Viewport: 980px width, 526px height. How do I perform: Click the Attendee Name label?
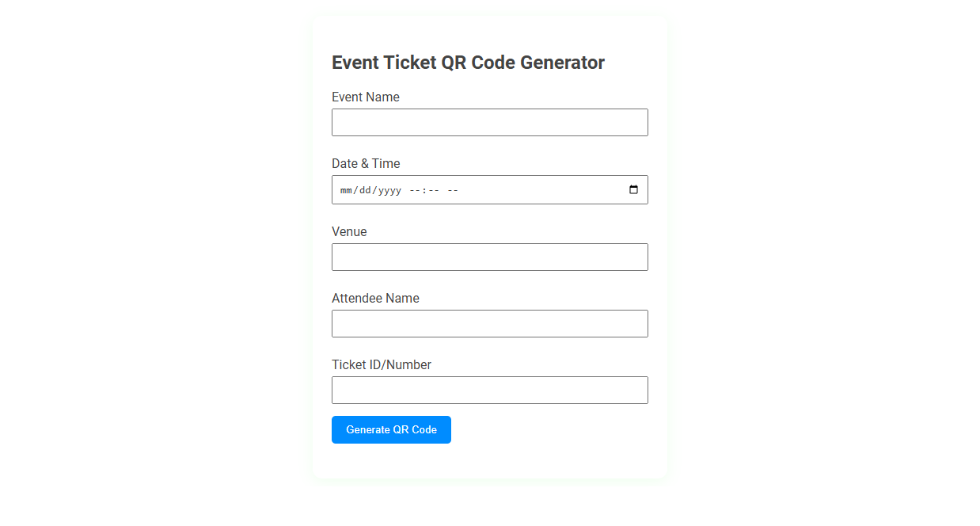click(375, 298)
